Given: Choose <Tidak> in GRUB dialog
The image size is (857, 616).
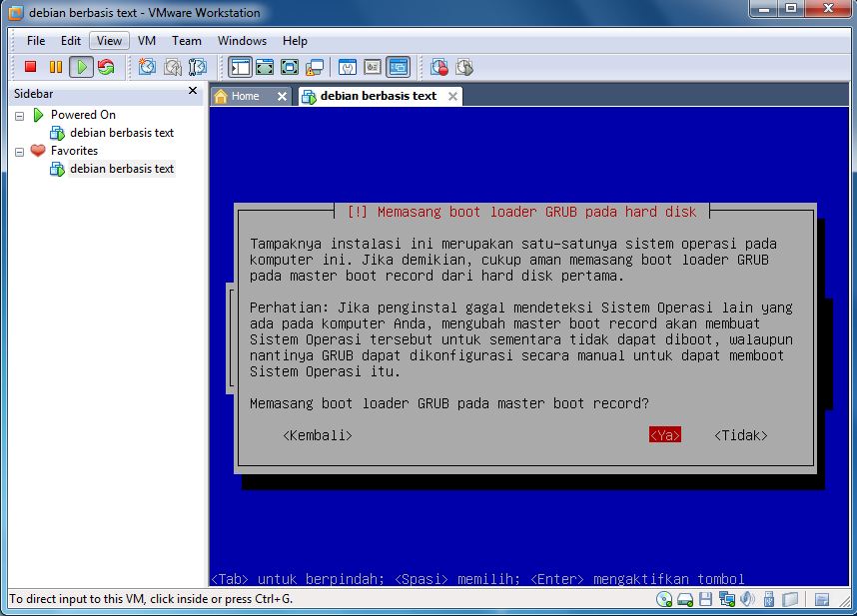Looking at the screenshot, I should click(x=741, y=435).
